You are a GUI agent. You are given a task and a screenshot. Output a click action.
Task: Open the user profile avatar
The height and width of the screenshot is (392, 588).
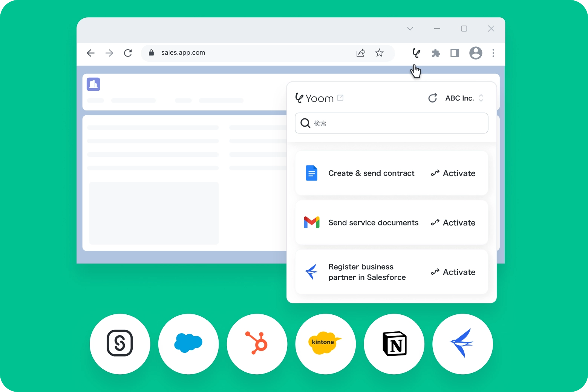pos(476,53)
